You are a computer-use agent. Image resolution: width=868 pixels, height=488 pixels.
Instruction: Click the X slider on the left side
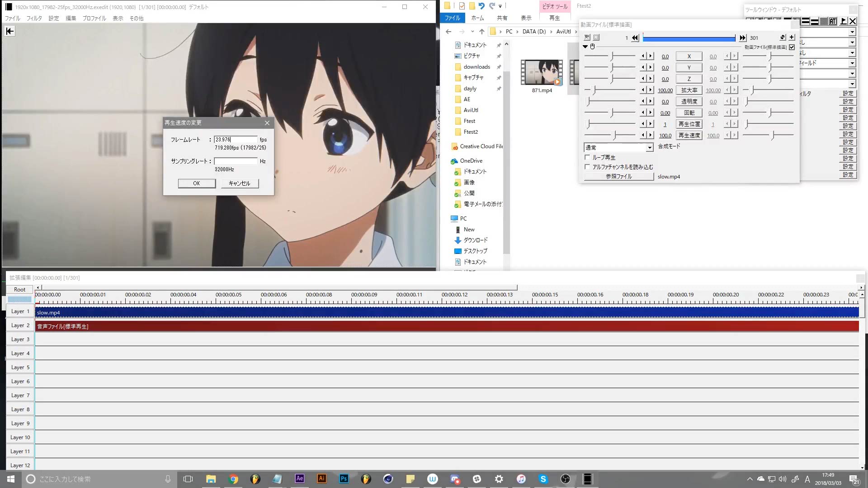(x=610, y=56)
